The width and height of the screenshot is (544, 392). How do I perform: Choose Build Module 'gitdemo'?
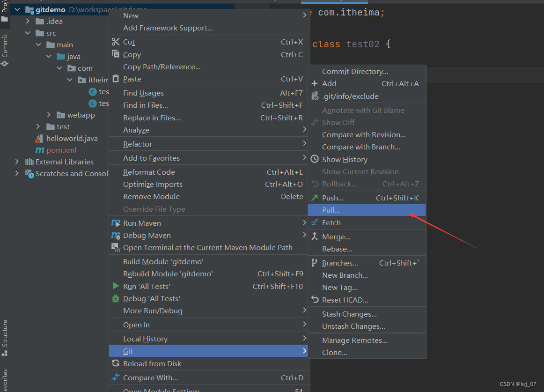click(x=209, y=261)
